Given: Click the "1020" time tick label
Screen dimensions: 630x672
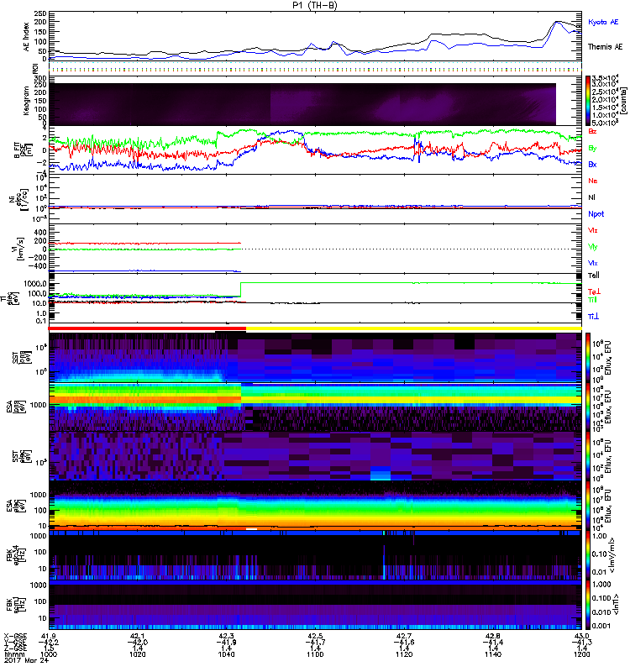Looking at the screenshot, I should tap(137, 654).
